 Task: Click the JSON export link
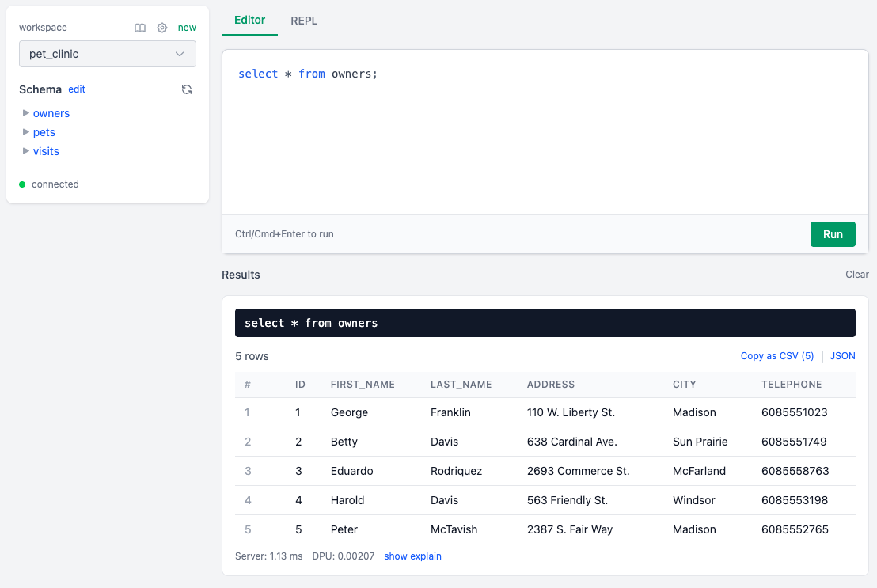[x=842, y=356]
